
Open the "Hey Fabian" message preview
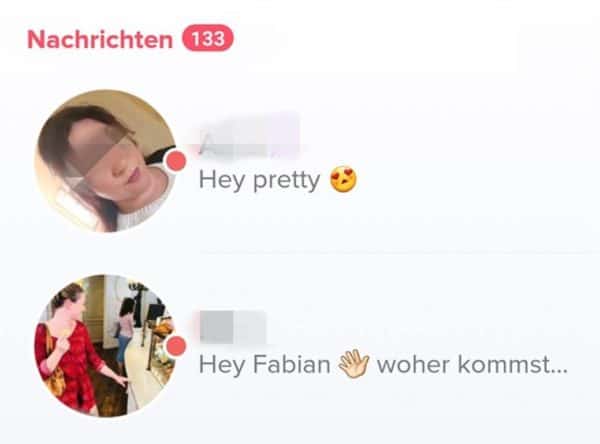point(383,364)
